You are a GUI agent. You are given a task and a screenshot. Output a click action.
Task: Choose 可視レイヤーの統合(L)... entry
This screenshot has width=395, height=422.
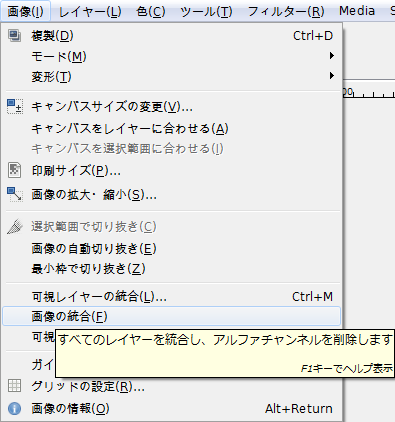171,296
